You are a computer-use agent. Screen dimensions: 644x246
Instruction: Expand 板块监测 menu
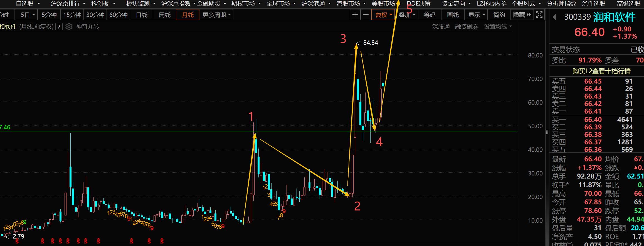141,4
